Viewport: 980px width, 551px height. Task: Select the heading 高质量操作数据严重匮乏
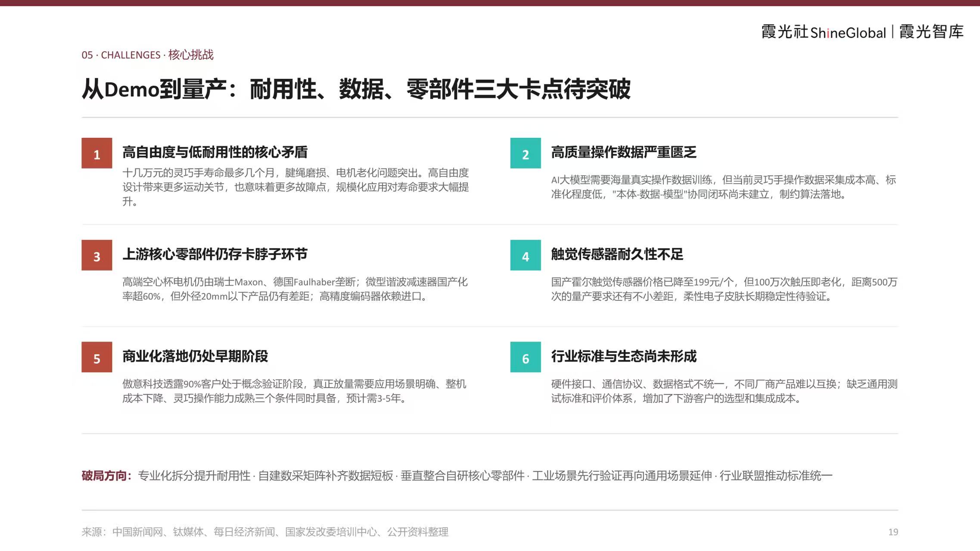pyautogui.click(x=624, y=152)
